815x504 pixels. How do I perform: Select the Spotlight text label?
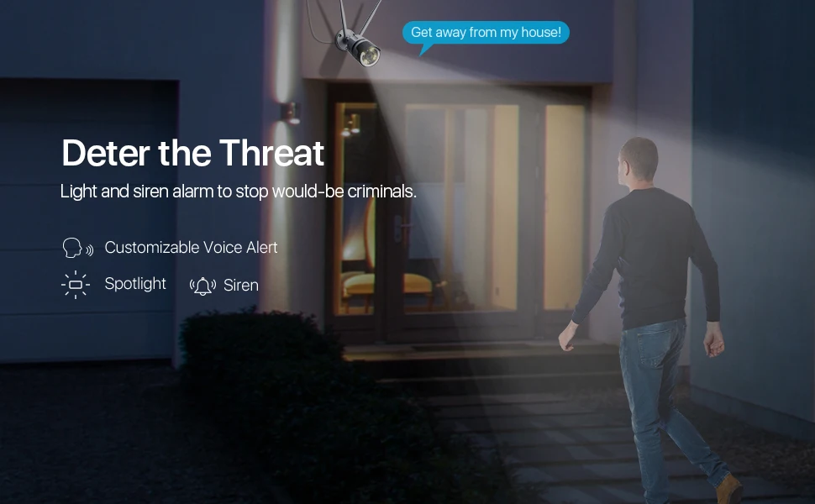pos(135,284)
